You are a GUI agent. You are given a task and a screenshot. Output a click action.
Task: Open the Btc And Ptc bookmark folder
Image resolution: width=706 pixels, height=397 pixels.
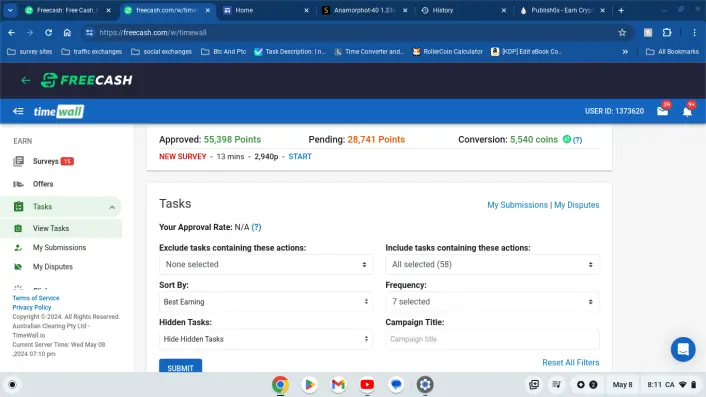pyautogui.click(x=224, y=52)
